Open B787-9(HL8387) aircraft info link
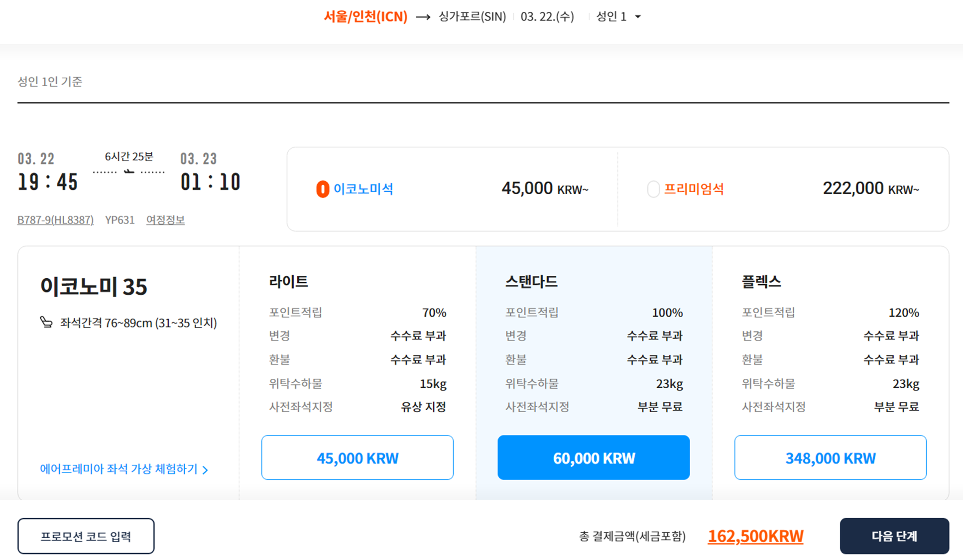The height and width of the screenshot is (560, 963). 55,220
